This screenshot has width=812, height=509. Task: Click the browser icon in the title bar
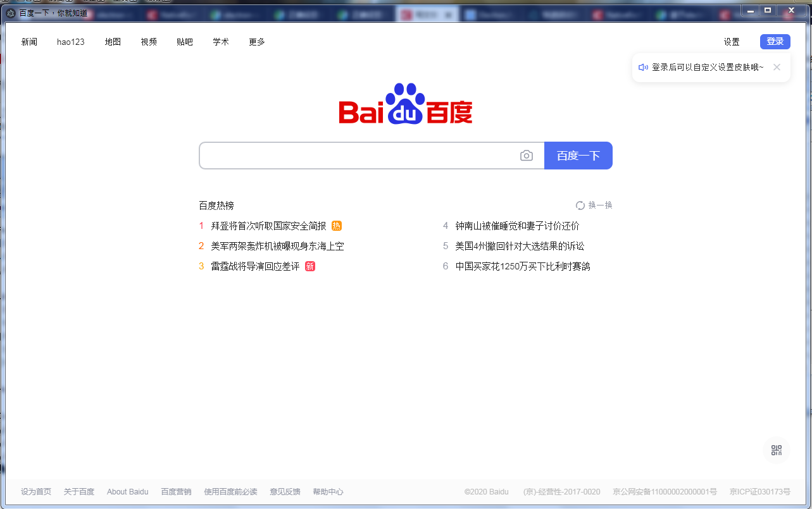[9, 11]
